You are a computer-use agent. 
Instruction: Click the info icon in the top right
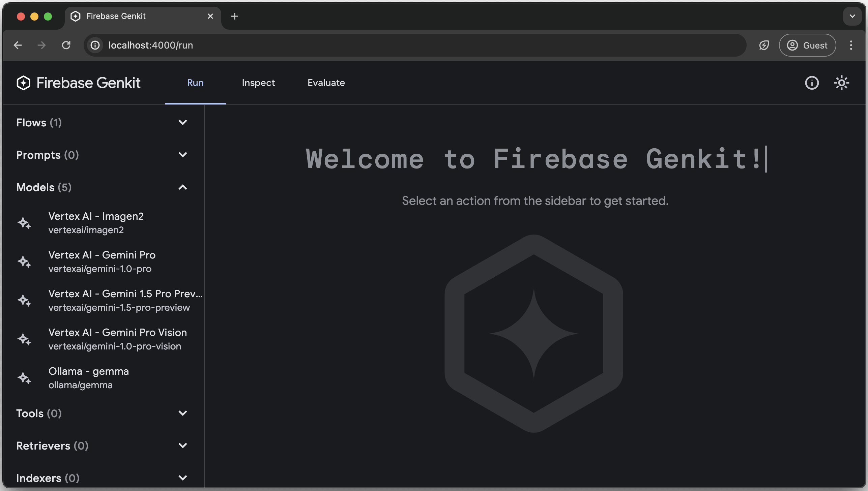click(x=811, y=83)
